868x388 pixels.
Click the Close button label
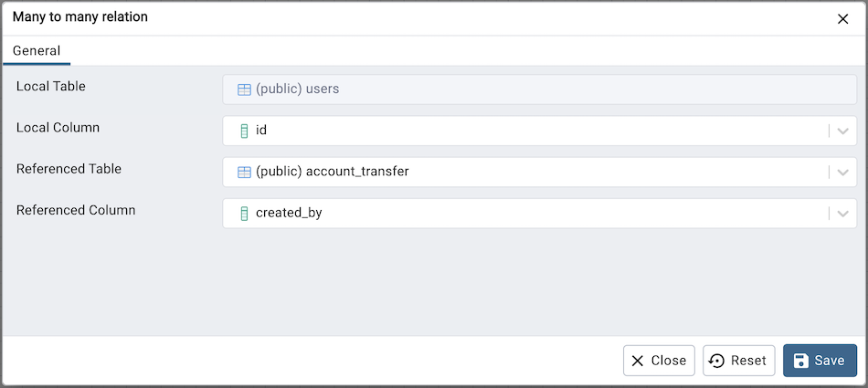tap(668, 361)
